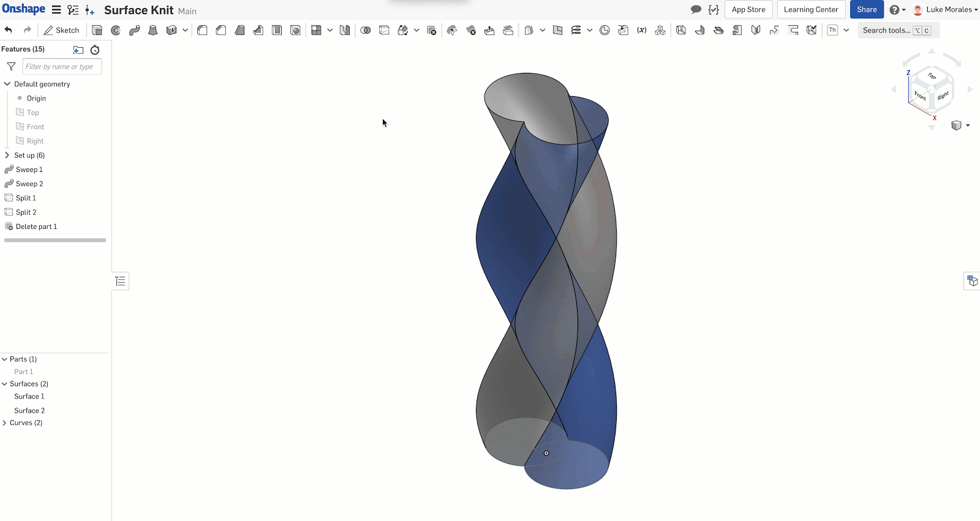Select the Hole tool

pos(296,30)
